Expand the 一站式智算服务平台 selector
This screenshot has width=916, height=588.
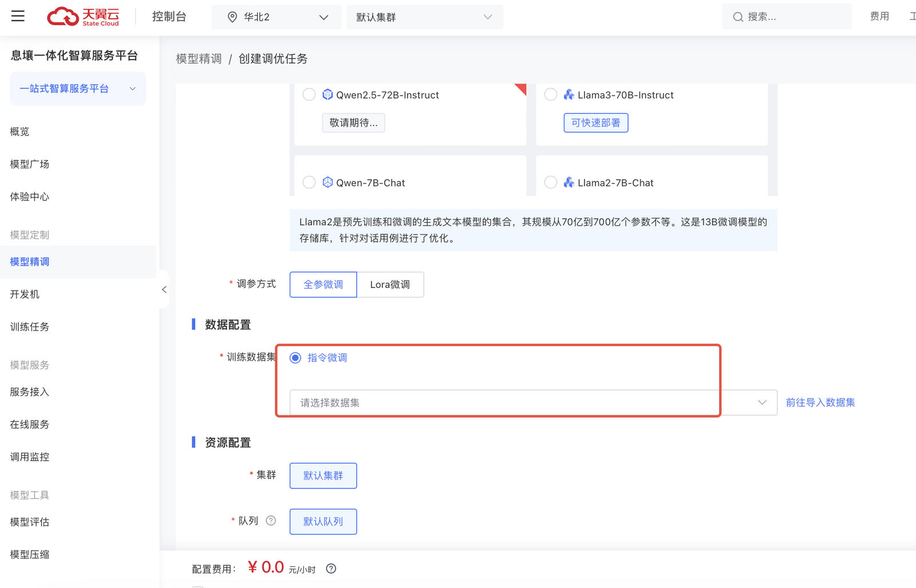78,89
